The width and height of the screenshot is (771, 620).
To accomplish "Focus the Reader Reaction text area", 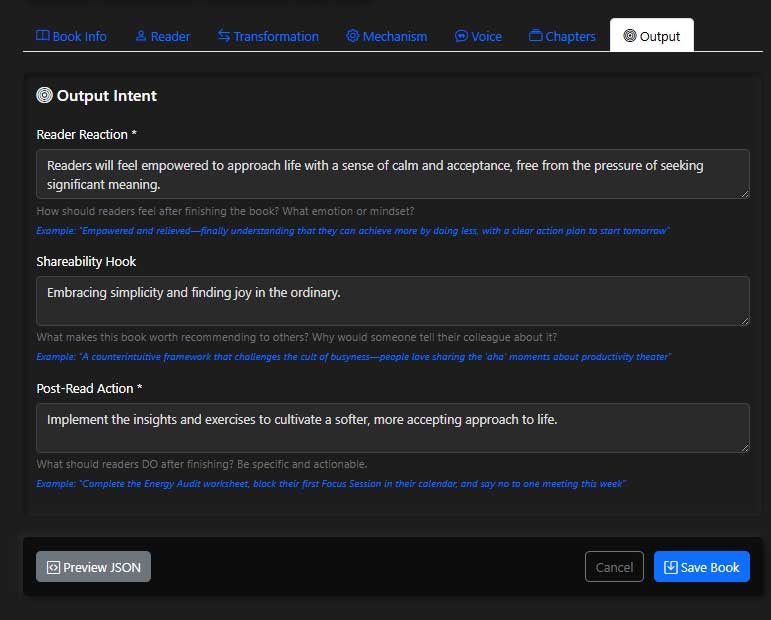I will click(x=392, y=174).
